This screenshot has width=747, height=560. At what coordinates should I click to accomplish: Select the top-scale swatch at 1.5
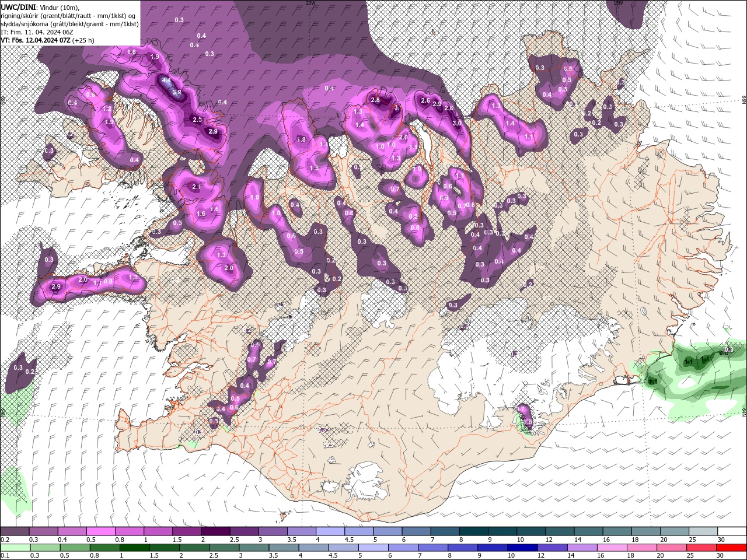tap(187, 531)
